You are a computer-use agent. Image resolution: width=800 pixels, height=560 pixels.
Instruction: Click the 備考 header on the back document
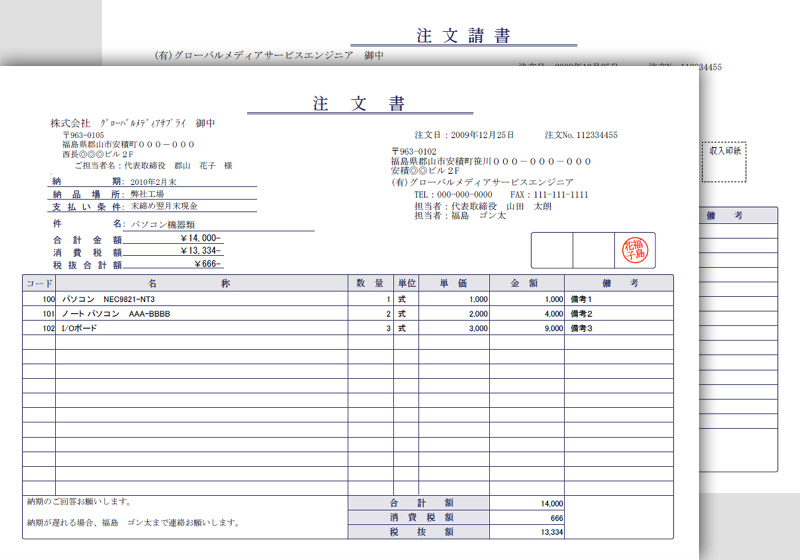[x=724, y=216]
